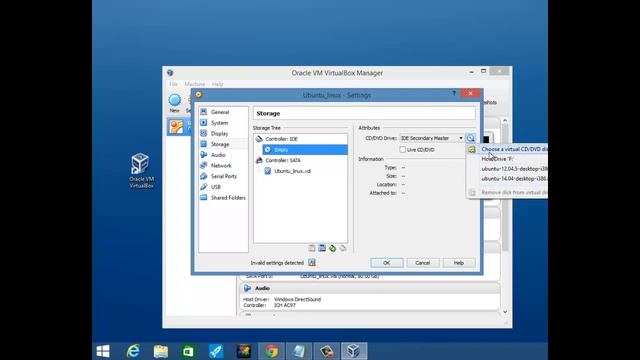
Task: Open Oracle VM VirtualBox desktop shortcut
Action: tap(141, 170)
